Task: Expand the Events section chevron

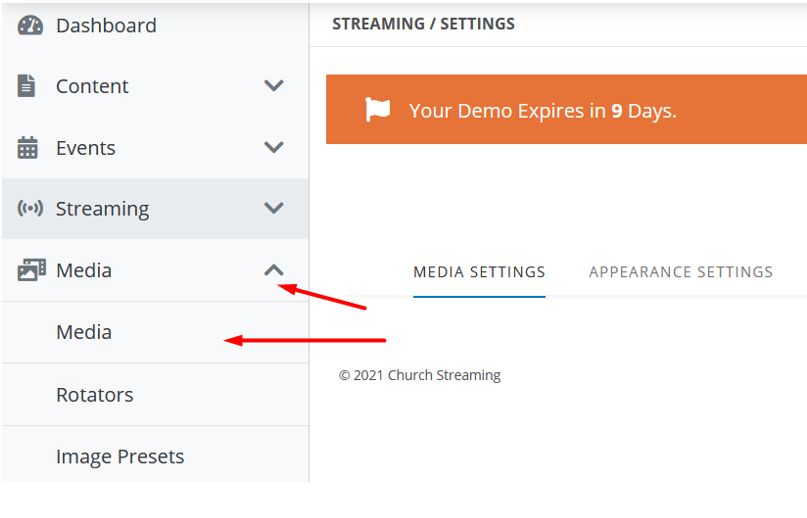Action: tap(273, 148)
